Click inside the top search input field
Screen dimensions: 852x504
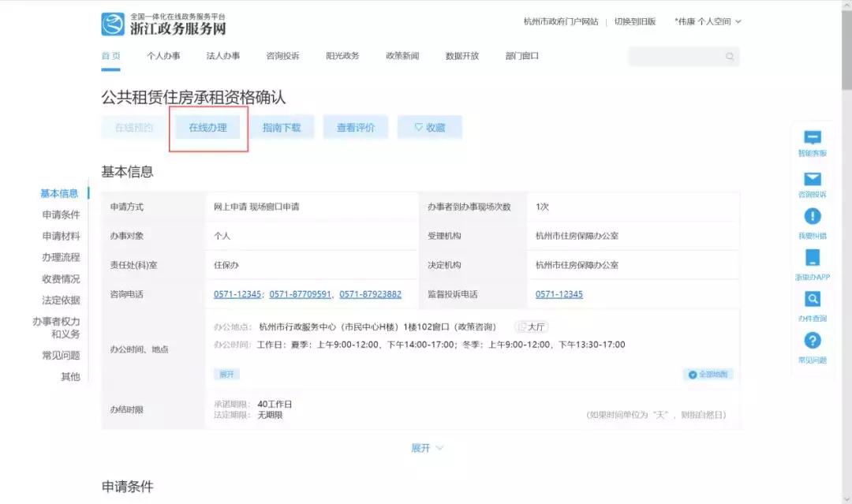pyautogui.click(x=678, y=56)
